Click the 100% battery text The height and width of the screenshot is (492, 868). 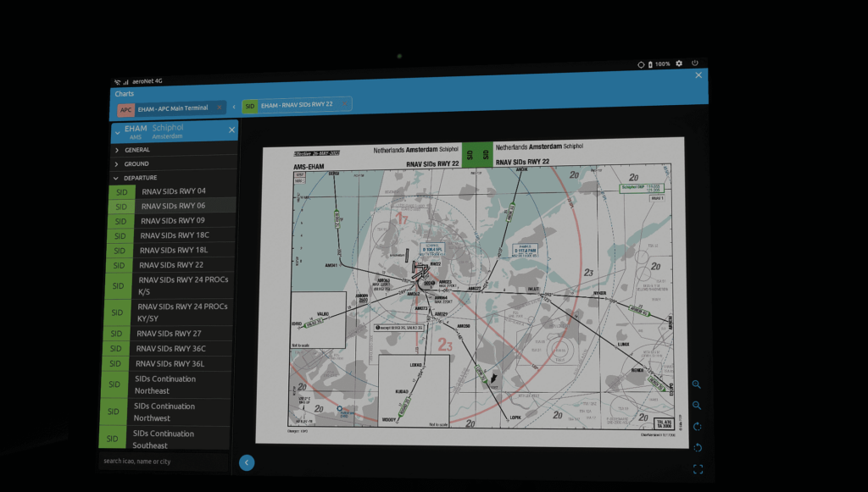coord(663,64)
